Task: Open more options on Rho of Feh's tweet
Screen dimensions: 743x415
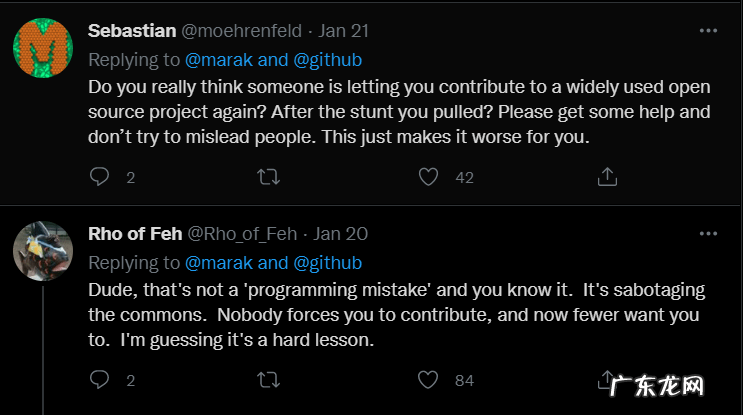Action: [x=708, y=233]
